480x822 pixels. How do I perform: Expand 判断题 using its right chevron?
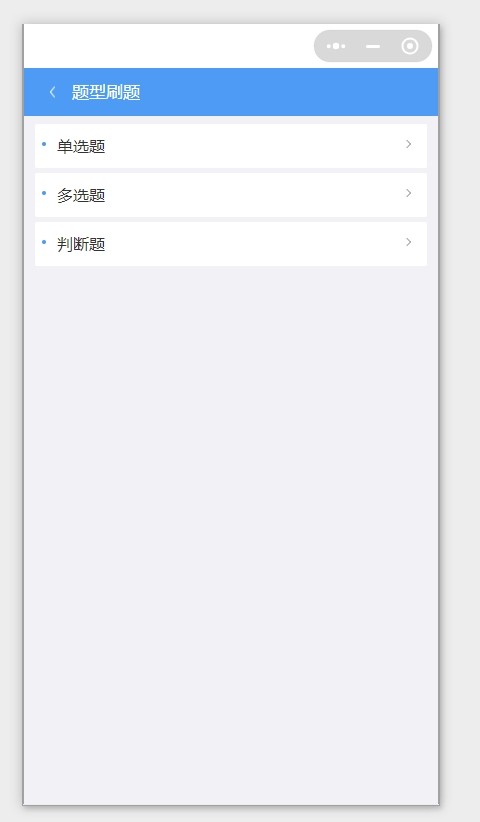(409, 242)
